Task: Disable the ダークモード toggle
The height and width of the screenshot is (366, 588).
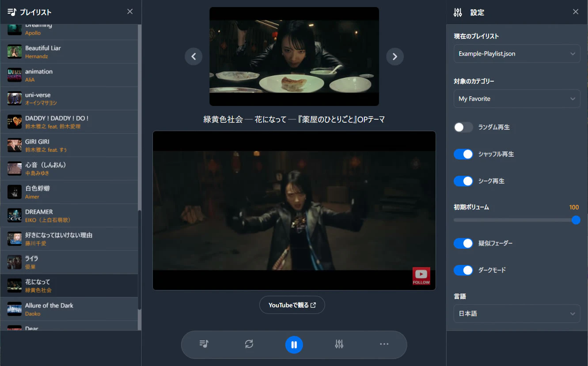Action: pos(463,270)
